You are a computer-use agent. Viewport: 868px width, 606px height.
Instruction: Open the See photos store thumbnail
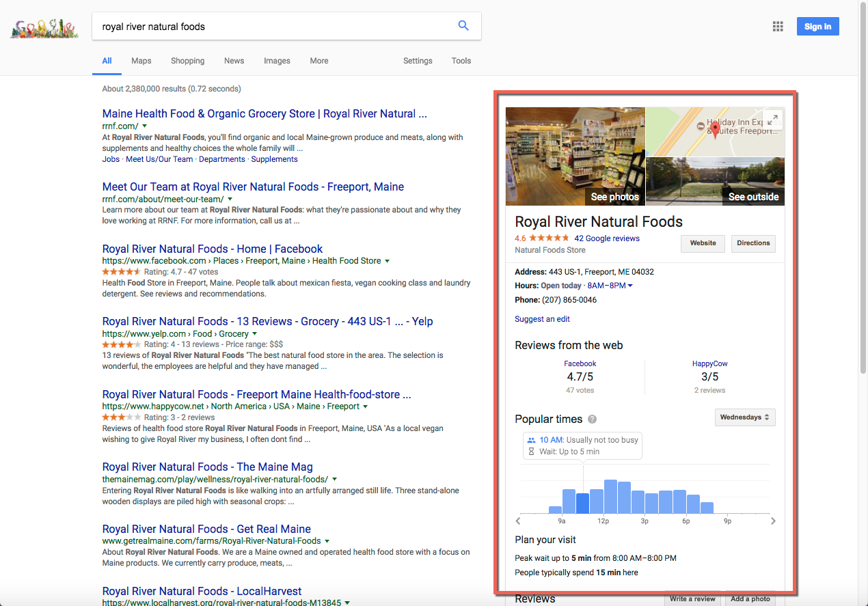point(575,156)
